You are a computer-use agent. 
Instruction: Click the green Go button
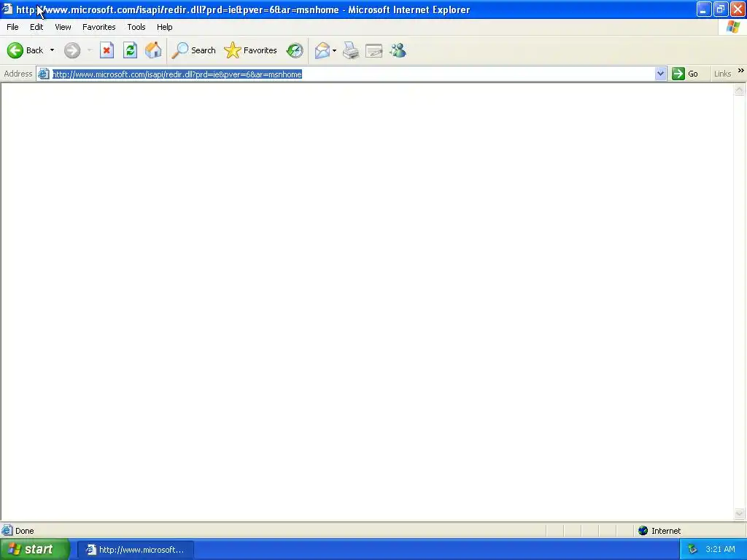tap(685, 74)
